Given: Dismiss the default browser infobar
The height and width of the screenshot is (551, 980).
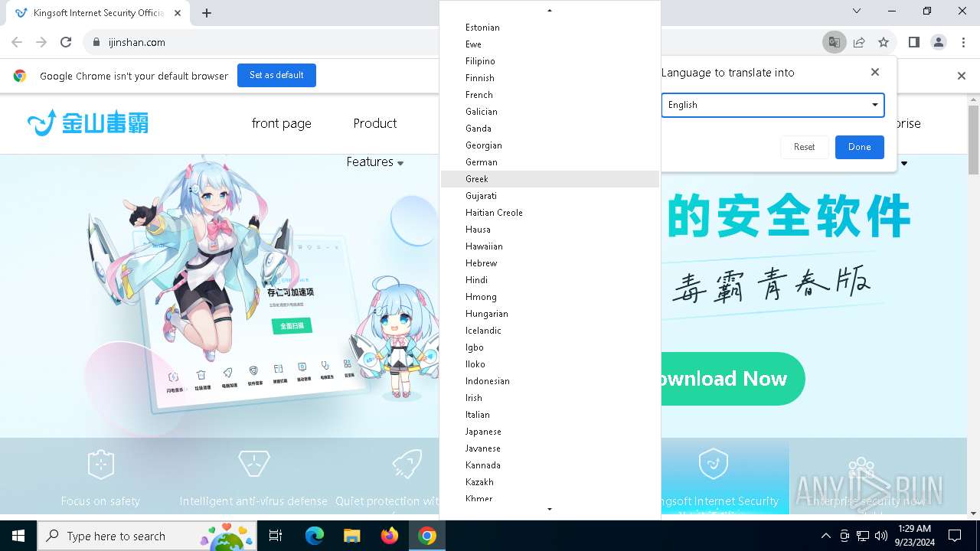Looking at the screenshot, I should click(x=962, y=76).
